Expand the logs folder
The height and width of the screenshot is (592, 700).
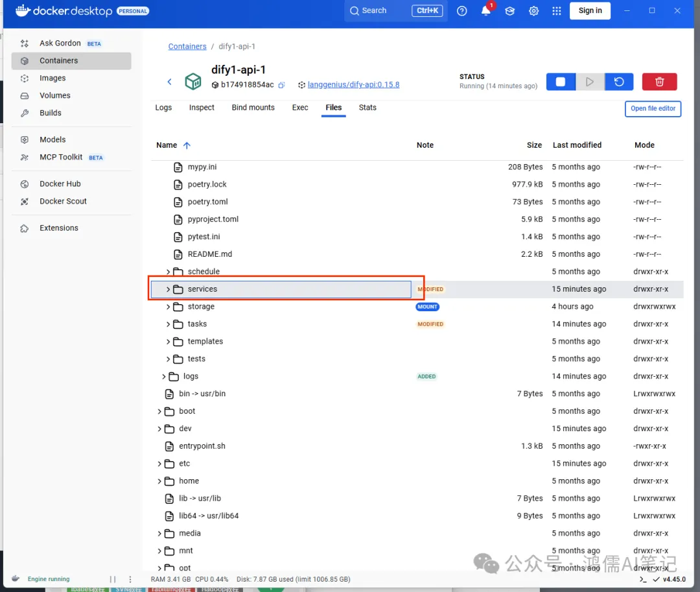(x=163, y=376)
